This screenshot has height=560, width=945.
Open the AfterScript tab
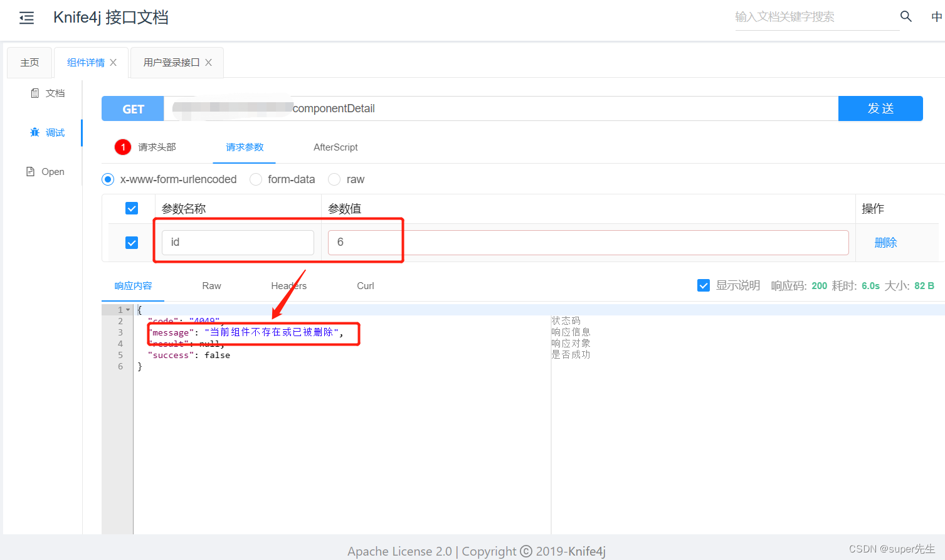335,147
